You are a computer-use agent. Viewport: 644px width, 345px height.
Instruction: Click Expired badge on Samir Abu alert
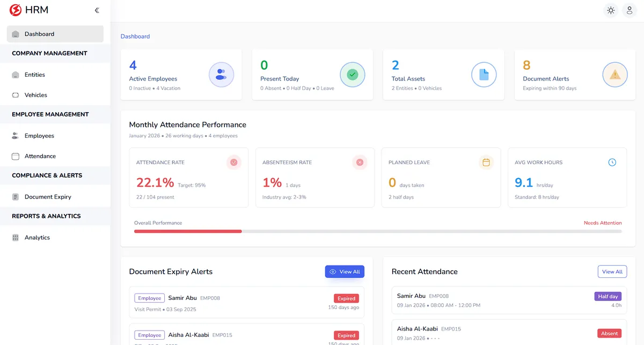[x=346, y=298]
